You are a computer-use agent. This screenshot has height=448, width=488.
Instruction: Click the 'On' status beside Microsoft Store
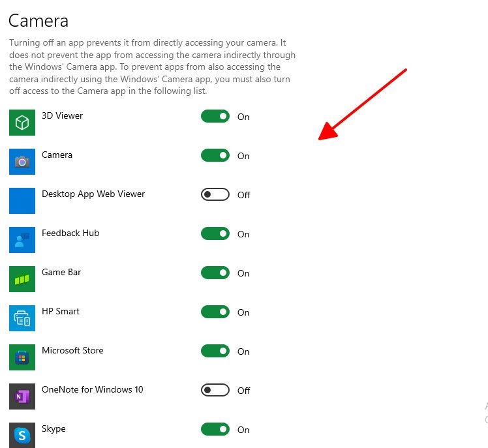click(x=243, y=351)
